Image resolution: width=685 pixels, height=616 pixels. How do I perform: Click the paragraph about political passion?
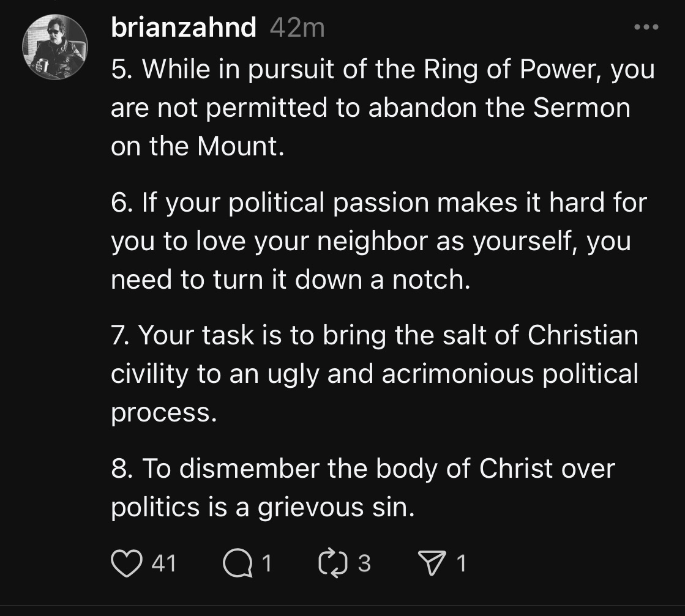(x=379, y=241)
